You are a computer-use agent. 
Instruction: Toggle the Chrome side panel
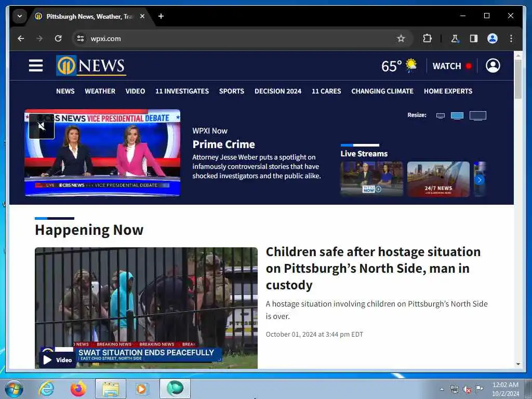coord(474,38)
